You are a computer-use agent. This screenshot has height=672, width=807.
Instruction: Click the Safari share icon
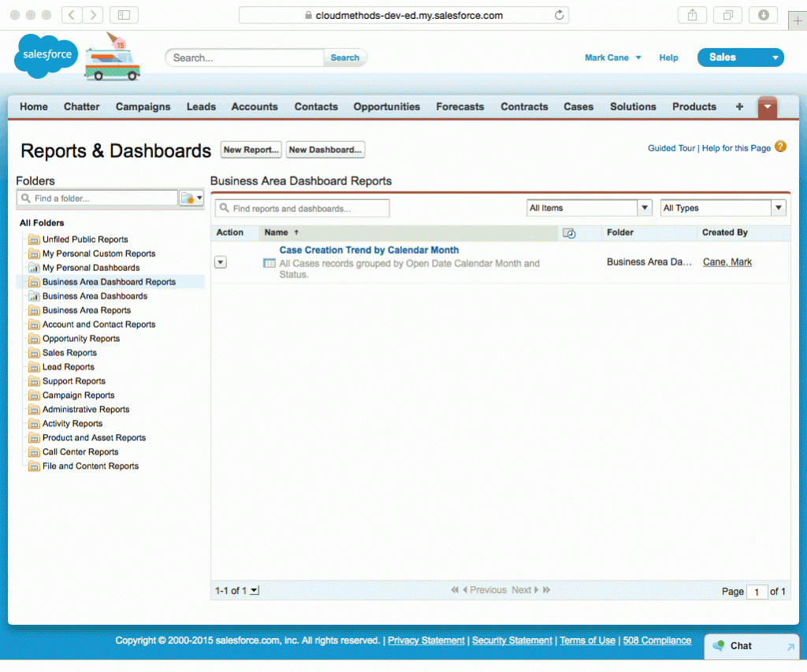tap(692, 15)
